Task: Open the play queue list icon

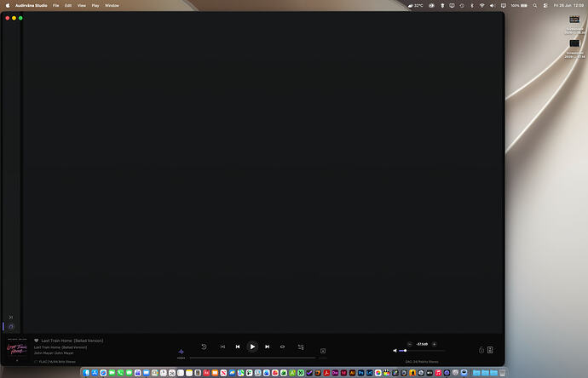Action: point(301,347)
